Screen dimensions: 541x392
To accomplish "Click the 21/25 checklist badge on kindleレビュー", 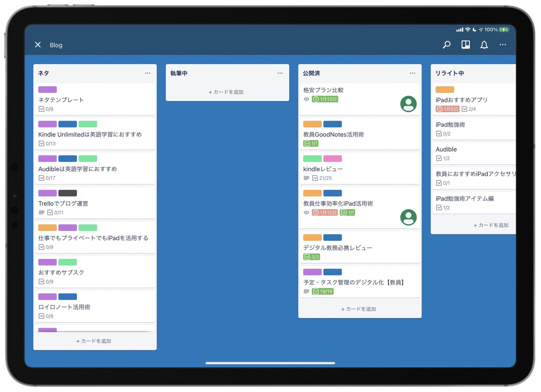I will click(x=322, y=178).
